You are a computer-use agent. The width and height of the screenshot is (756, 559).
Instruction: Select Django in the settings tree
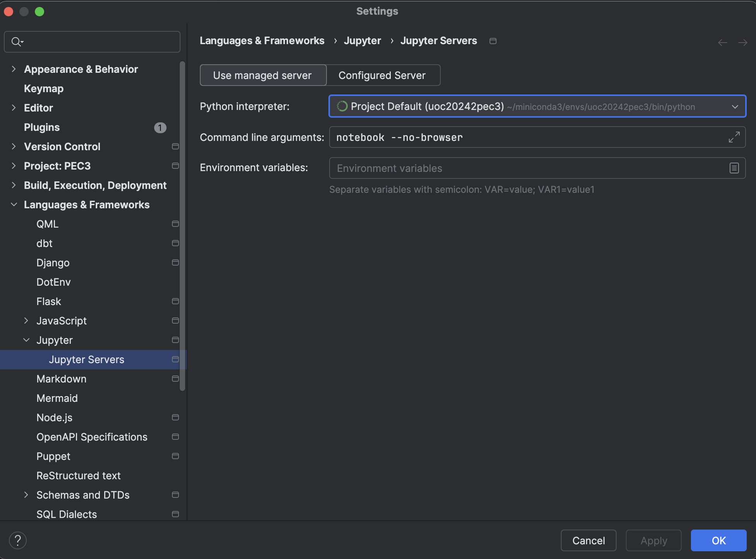click(53, 263)
